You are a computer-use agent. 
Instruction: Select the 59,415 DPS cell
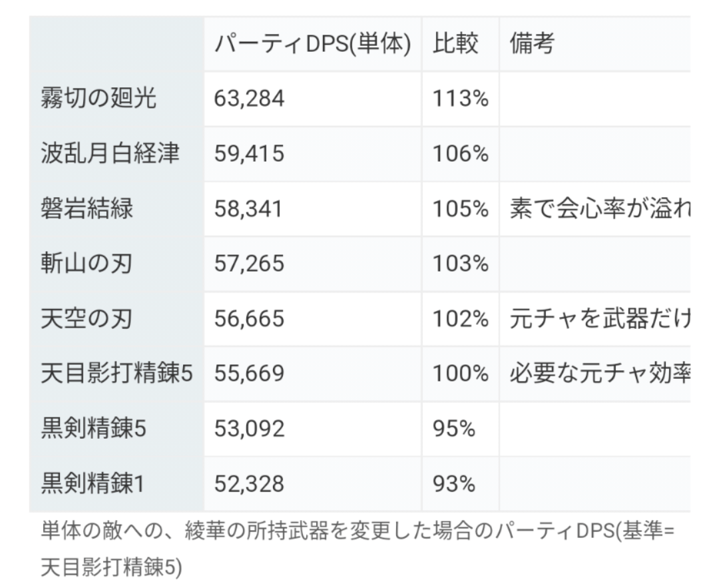pos(249,154)
